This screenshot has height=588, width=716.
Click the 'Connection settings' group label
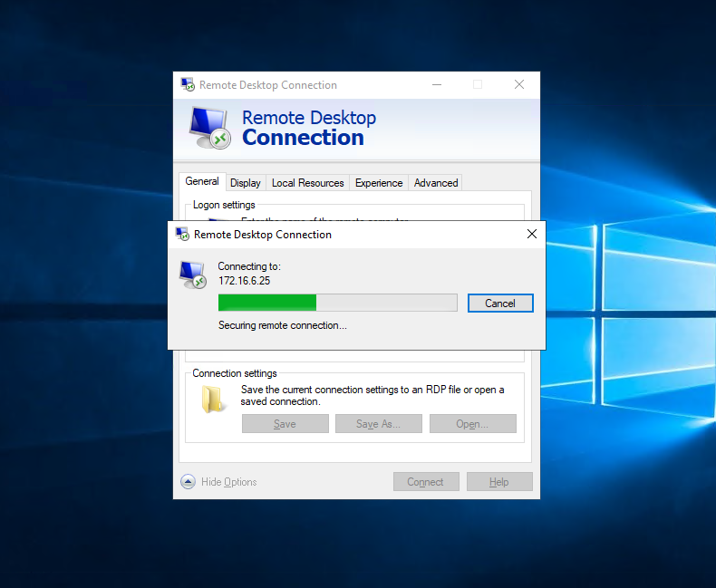tap(234, 373)
